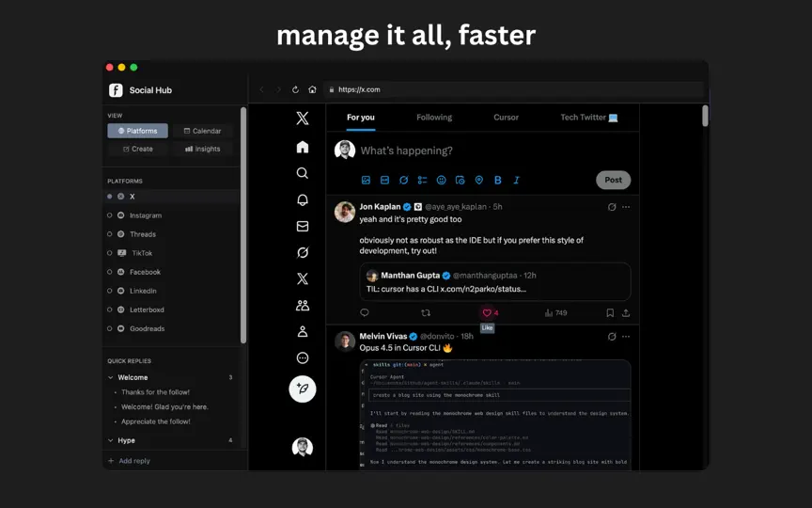Viewport: 812px width, 508px height.
Task: Select the Calendar view button
Action: (x=202, y=131)
